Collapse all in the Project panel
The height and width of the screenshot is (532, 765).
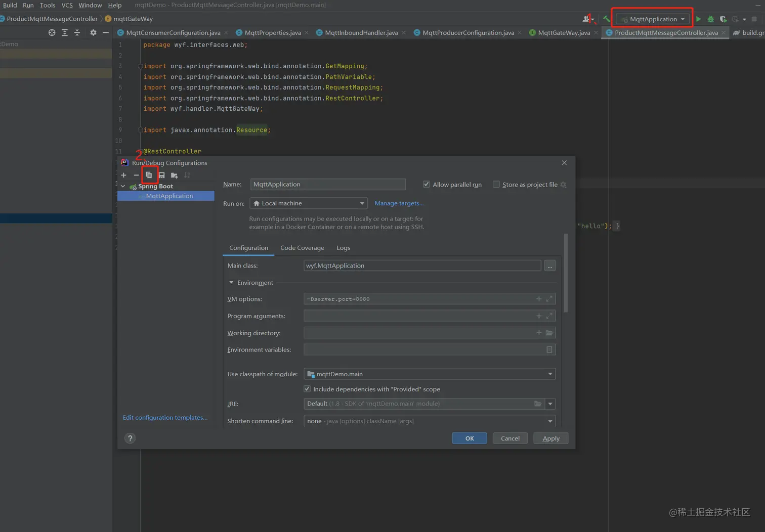(77, 32)
